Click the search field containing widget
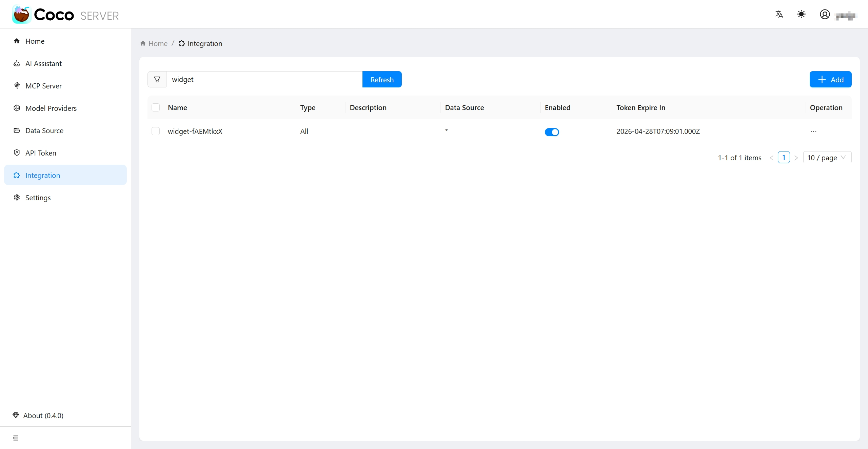Screen dimensions: 868x449 tap(264, 79)
